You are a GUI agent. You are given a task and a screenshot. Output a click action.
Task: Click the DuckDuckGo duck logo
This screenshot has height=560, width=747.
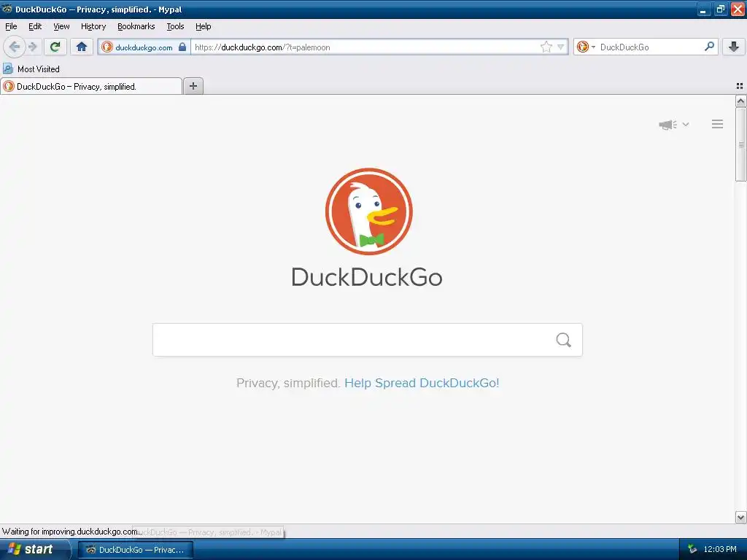[368, 211]
